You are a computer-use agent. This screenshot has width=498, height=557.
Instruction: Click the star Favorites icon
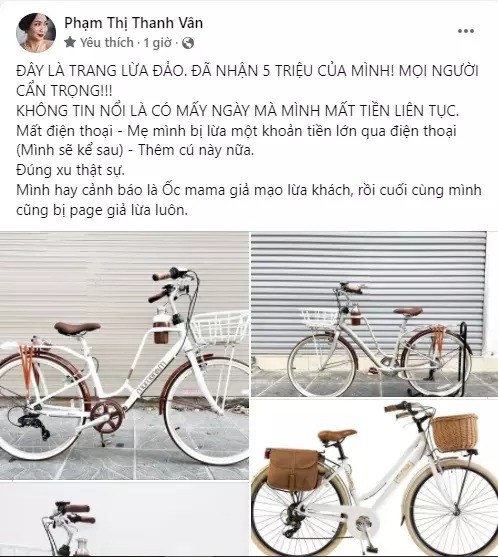[70, 43]
